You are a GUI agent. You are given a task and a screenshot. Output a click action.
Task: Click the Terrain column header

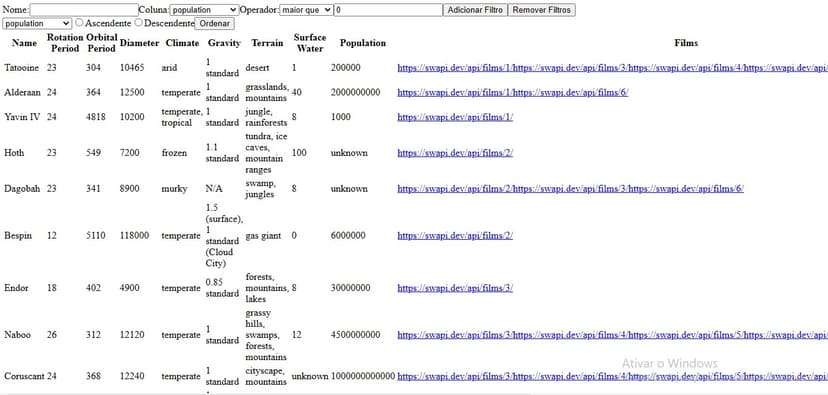(267, 43)
